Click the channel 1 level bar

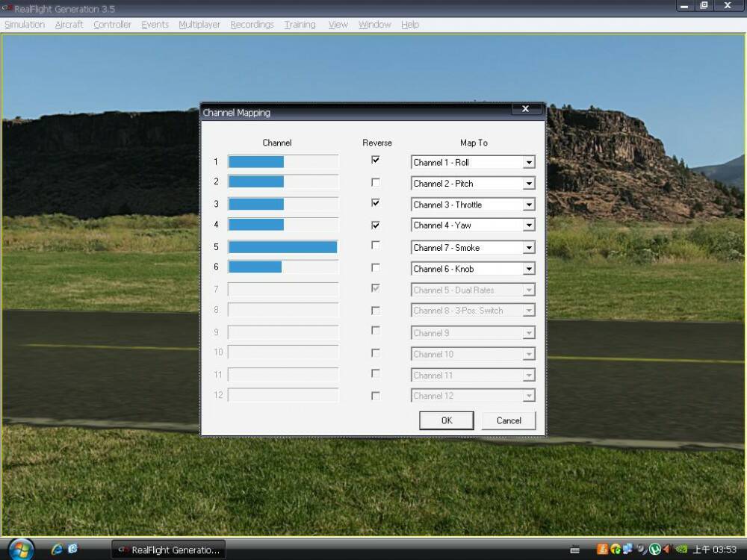click(x=283, y=162)
